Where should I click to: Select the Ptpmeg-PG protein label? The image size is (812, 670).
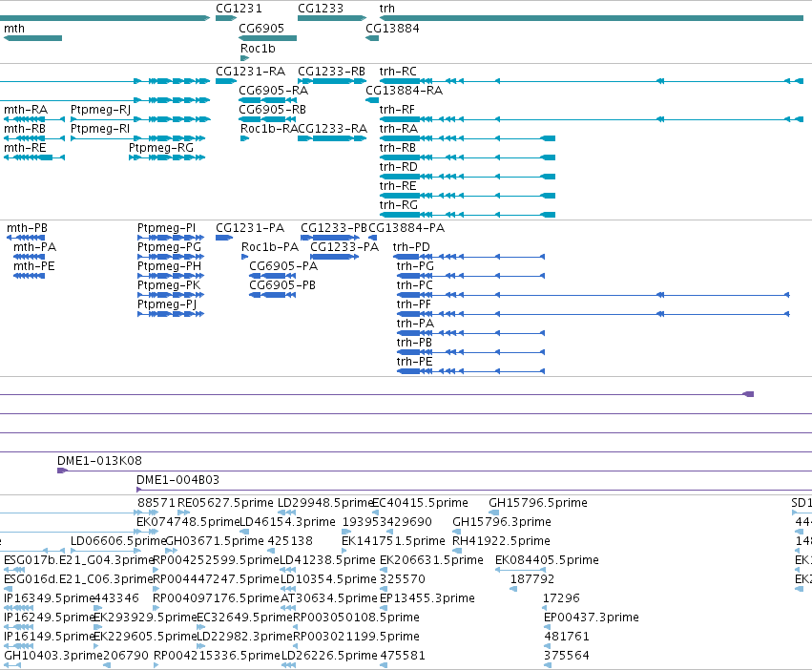169,247
